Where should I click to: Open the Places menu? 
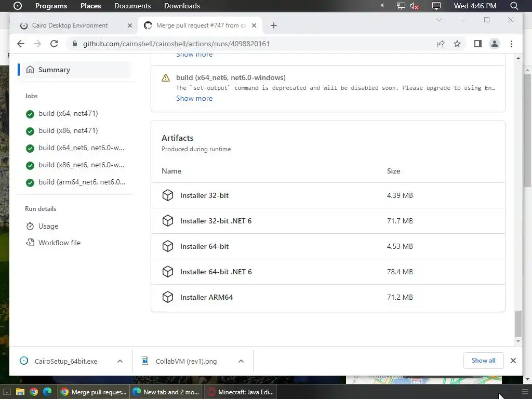point(90,6)
